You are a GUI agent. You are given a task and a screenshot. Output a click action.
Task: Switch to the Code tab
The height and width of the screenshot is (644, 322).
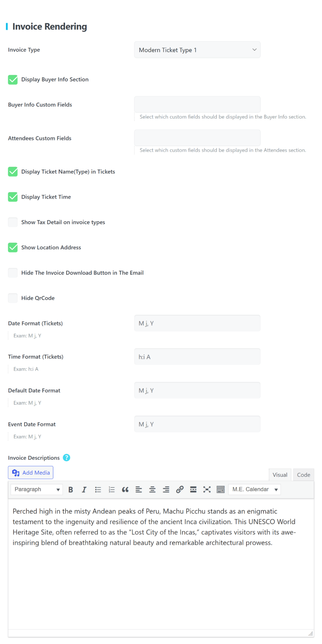[x=303, y=475]
